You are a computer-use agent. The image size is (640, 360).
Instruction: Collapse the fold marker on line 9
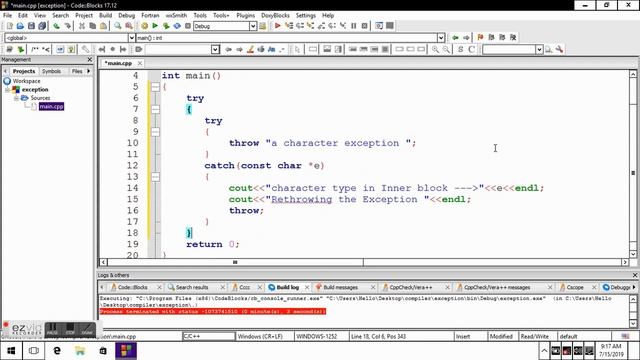click(x=155, y=132)
